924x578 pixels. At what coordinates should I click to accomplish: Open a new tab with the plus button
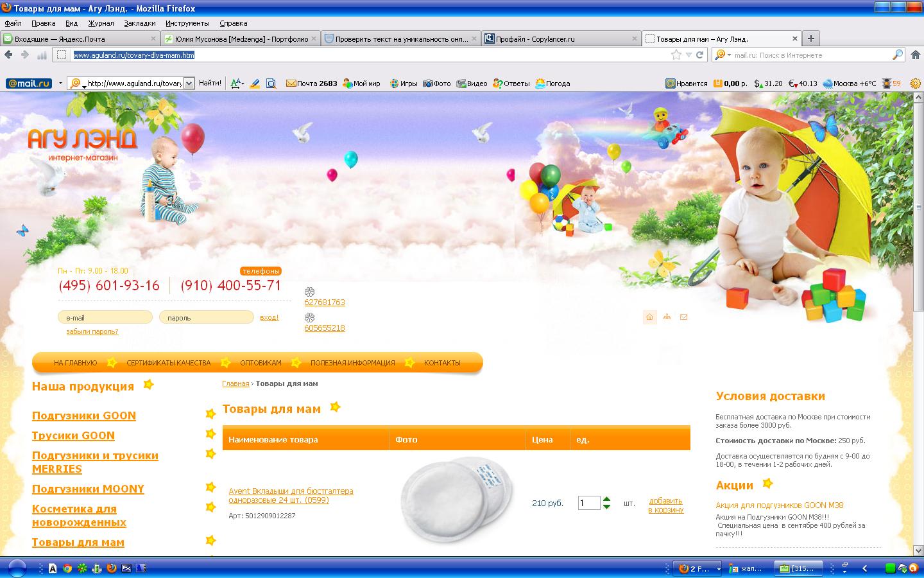(x=811, y=39)
